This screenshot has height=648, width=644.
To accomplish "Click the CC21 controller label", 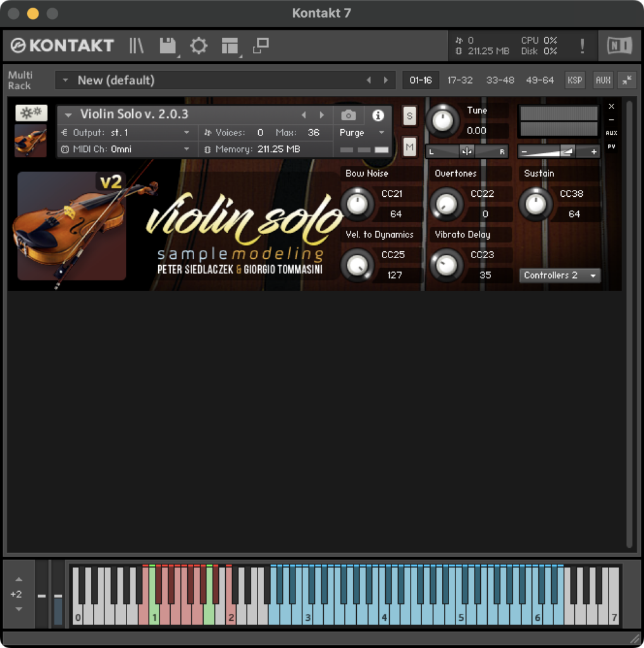I will coord(392,194).
